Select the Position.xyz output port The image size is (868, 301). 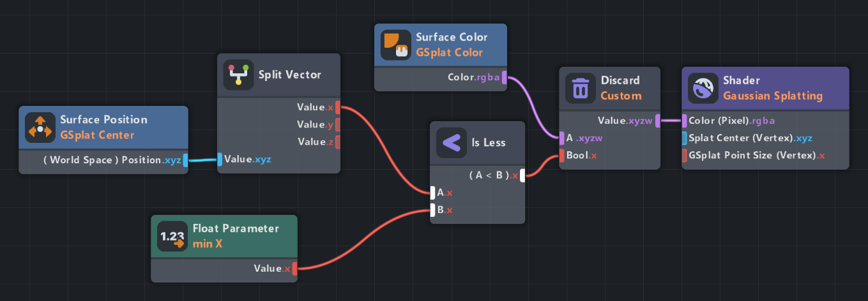[186, 160]
